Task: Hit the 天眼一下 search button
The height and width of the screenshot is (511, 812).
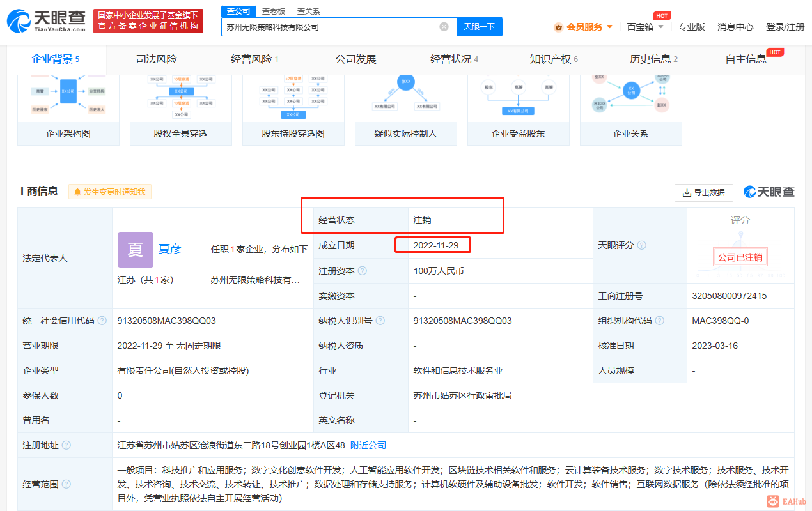Action: (x=480, y=27)
